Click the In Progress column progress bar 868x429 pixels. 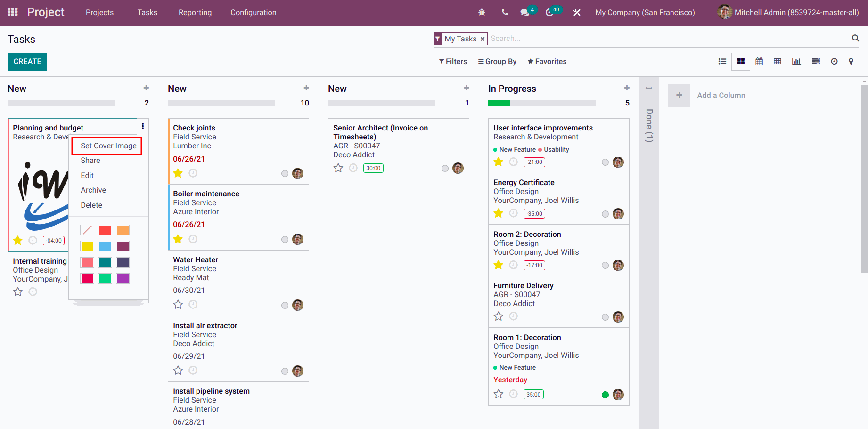tap(541, 103)
